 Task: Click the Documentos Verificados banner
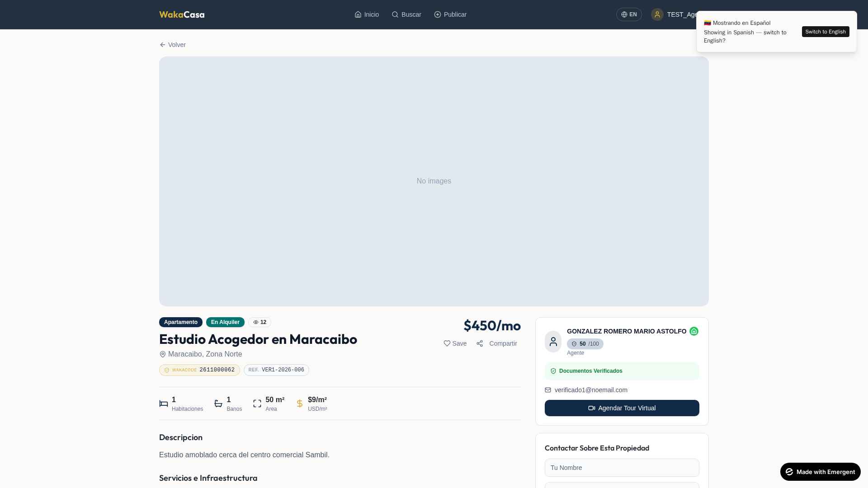pos(622,371)
